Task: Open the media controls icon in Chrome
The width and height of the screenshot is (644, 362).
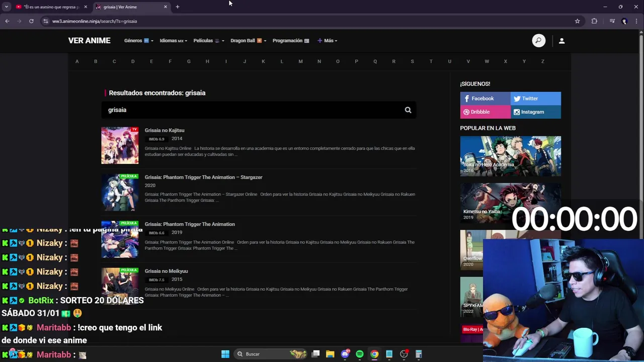Action: [612, 21]
